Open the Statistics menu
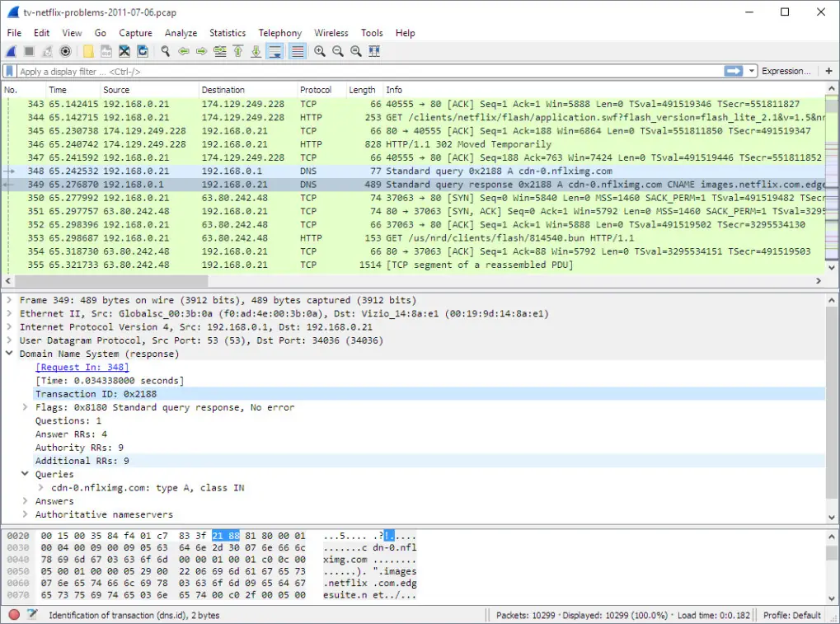The height and width of the screenshot is (624, 840). (228, 33)
